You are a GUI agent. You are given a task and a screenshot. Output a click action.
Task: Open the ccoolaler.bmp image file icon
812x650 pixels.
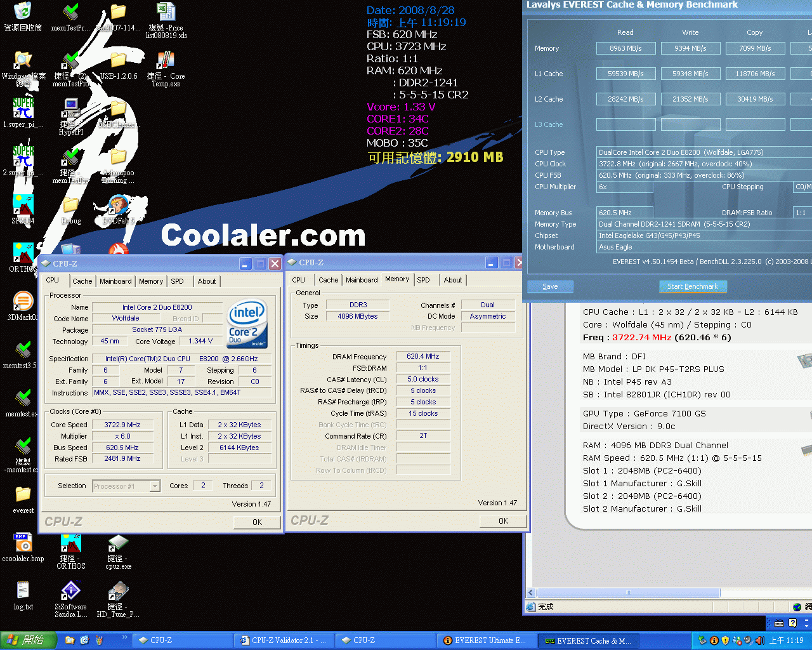[23, 542]
